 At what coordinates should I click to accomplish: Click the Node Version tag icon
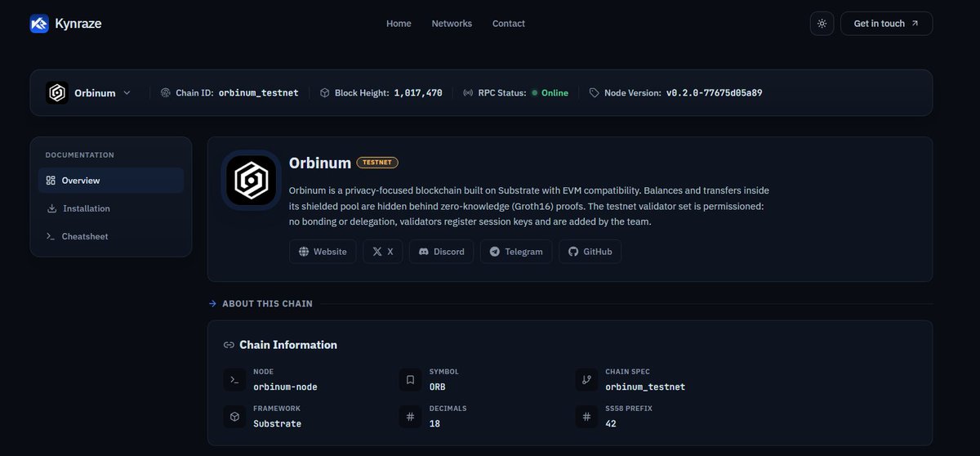(x=595, y=93)
